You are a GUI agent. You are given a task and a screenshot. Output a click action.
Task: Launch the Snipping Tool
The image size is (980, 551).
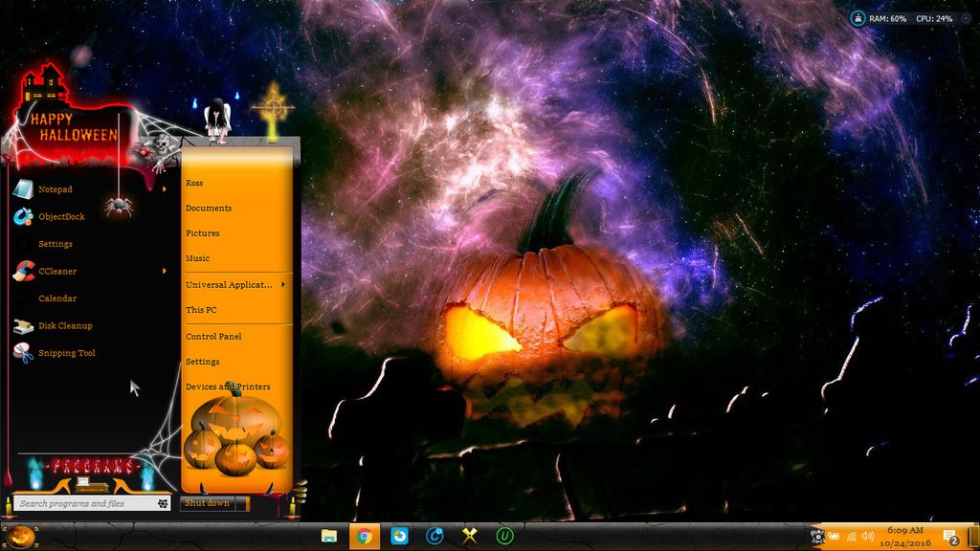click(x=66, y=353)
